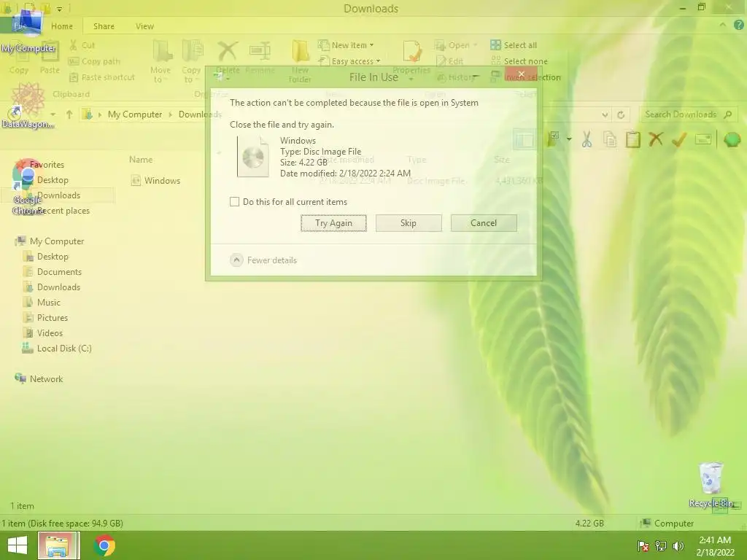Screen dimensions: 747x560
Task: Click the scissors icon in the lower toolbar
Action: (x=587, y=139)
